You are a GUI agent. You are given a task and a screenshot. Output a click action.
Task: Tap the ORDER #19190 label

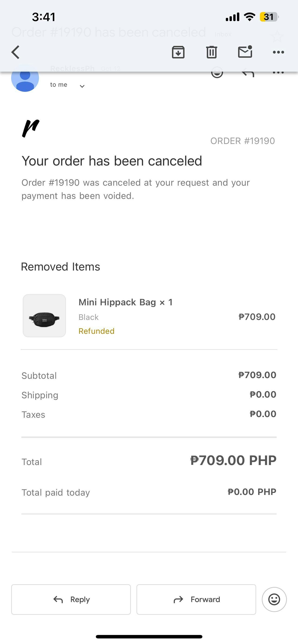pos(243,141)
